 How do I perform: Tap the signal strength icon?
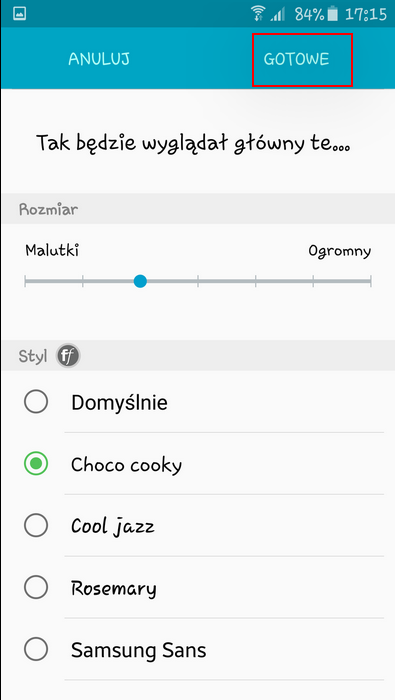coord(279,15)
